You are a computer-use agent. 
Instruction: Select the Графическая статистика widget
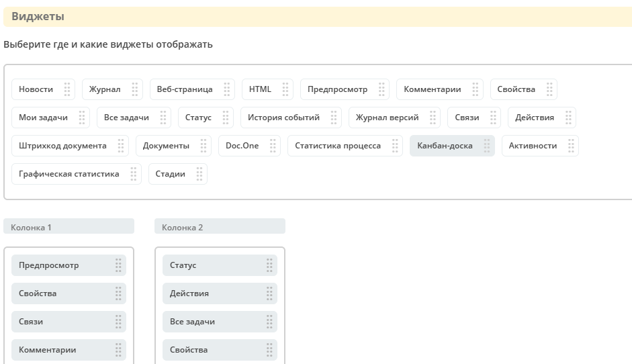[x=77, y=174]
